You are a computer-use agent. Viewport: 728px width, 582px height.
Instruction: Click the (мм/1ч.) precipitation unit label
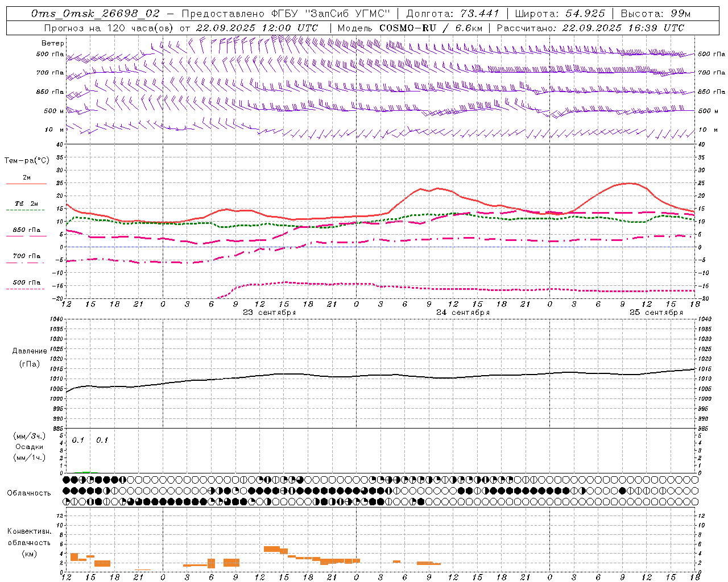[30, 458]
